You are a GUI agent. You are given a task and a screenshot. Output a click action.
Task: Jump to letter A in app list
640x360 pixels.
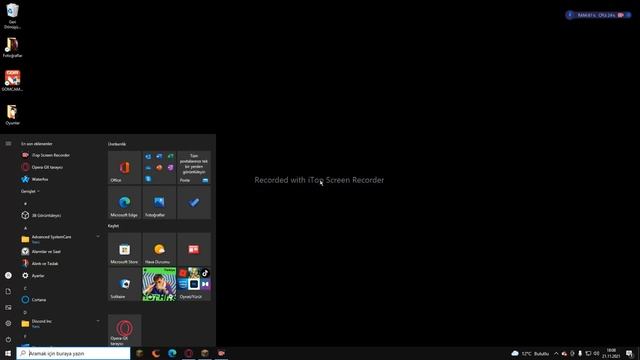coord(25,228)
